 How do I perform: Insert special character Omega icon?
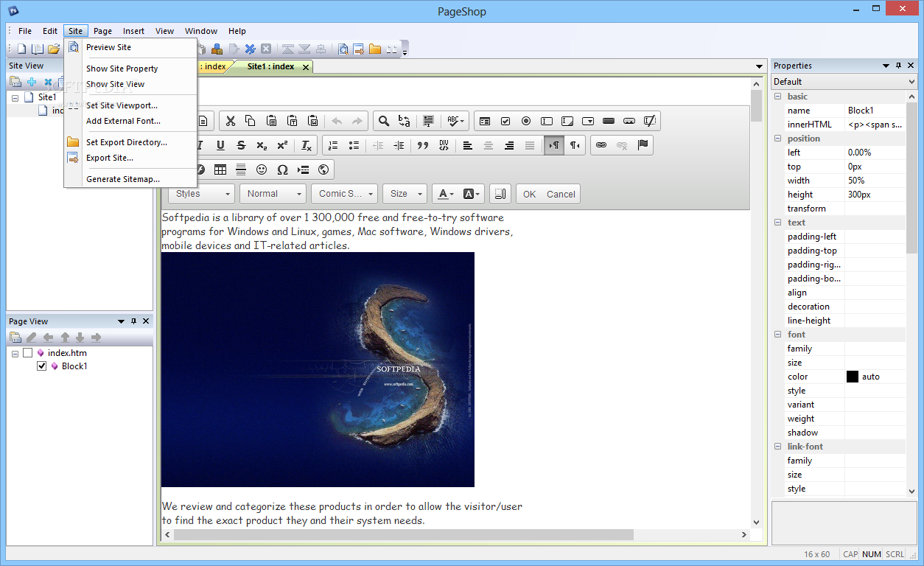282,170
